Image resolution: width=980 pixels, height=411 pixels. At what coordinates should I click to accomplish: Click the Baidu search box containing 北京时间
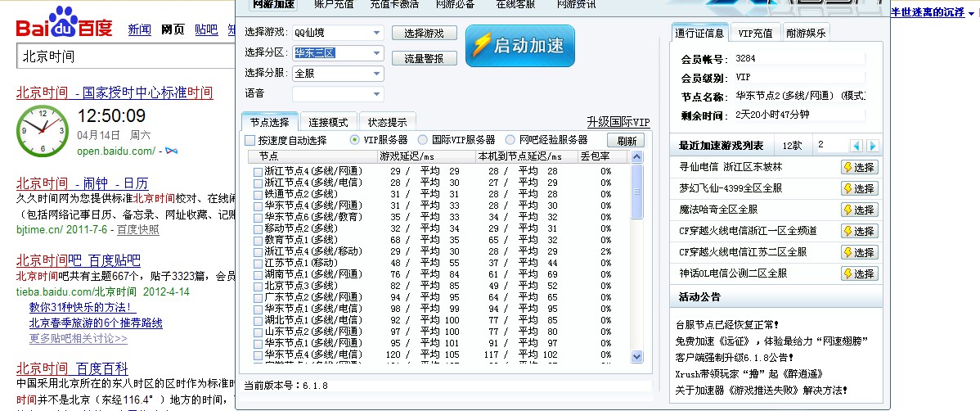tap(125, 56)
